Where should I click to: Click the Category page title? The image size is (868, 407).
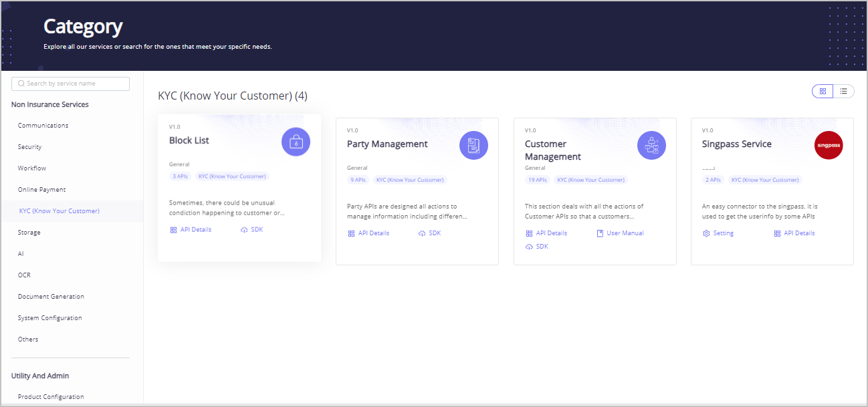[83, 27]
